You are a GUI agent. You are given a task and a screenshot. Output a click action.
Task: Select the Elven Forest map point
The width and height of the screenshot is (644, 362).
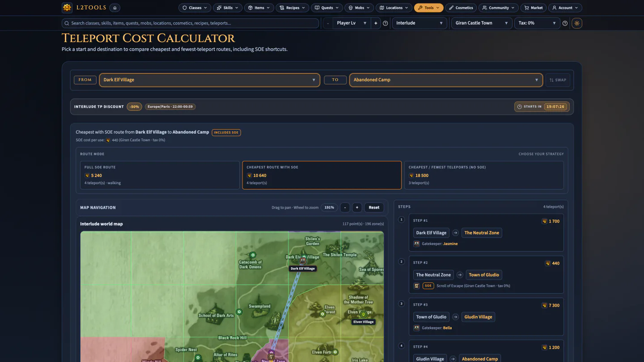(322, 314)
